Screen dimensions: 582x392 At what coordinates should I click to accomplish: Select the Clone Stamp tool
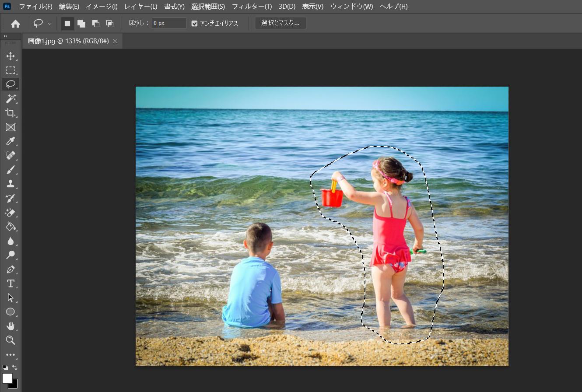click(x=11, y=184)
